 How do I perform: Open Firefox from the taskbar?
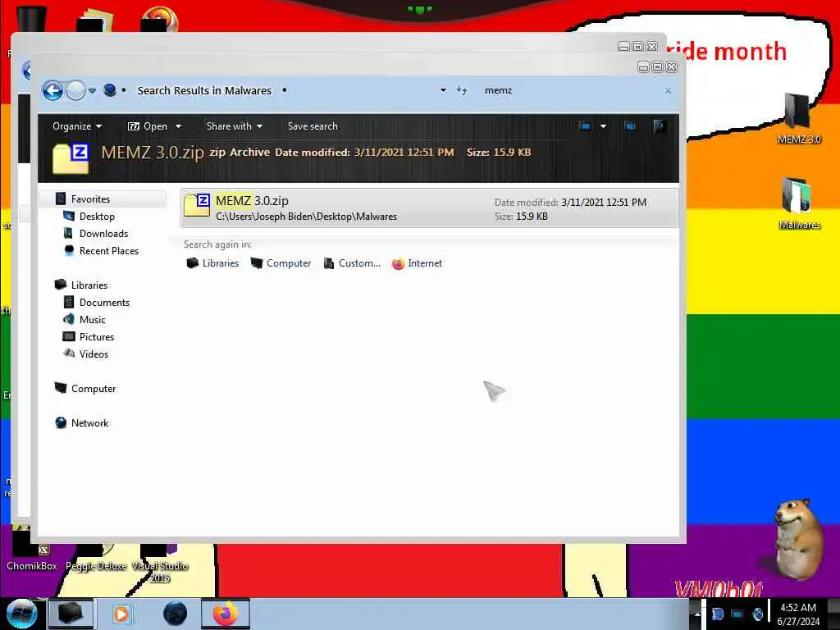click(226, 614)
